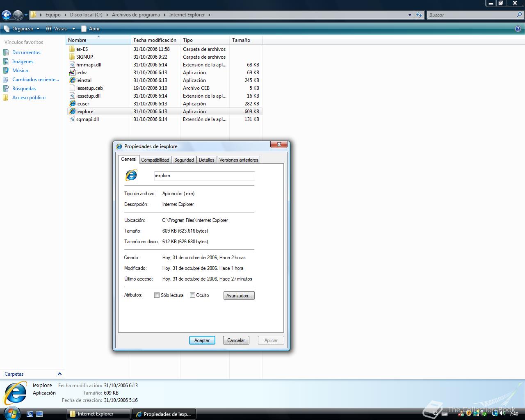Select the es-ES folder icon
This screenshot has width=525, height=420.
point(72,49)
